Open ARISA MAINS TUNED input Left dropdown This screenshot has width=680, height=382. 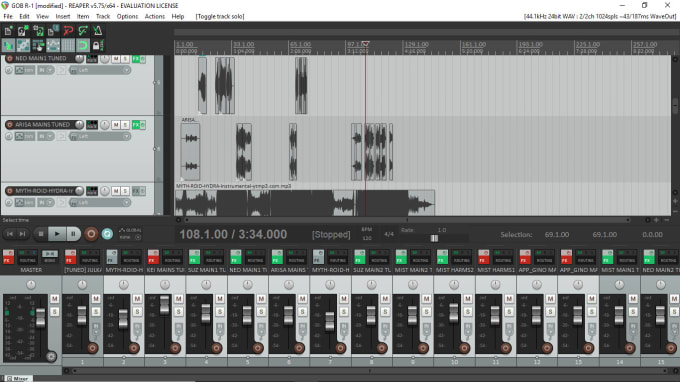tap(100, 136)
